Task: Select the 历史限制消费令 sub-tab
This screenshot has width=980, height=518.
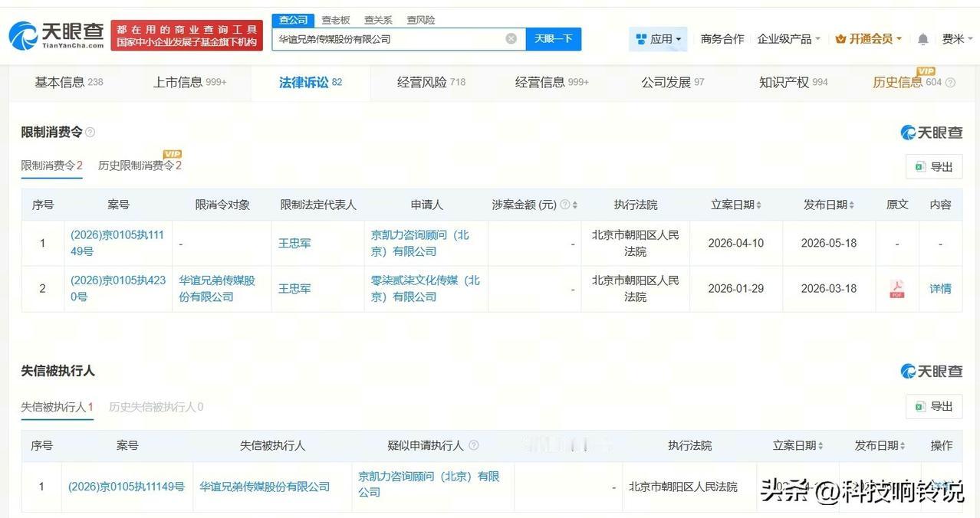Action: (140, 166)
